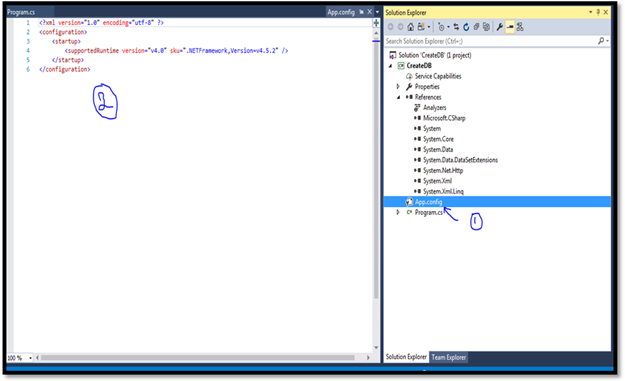Image resolution: width=625 pixels, height=381 pixels.
Task: Click the App.config file icon in tree
Action: pos(409,202)
